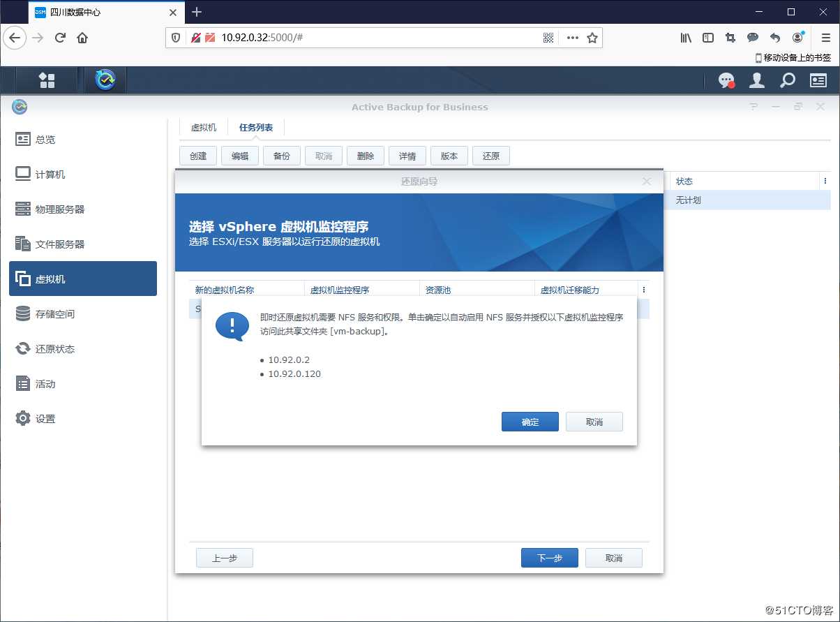
Task: Open tracking protection shield icon
Action: (177, 38)
